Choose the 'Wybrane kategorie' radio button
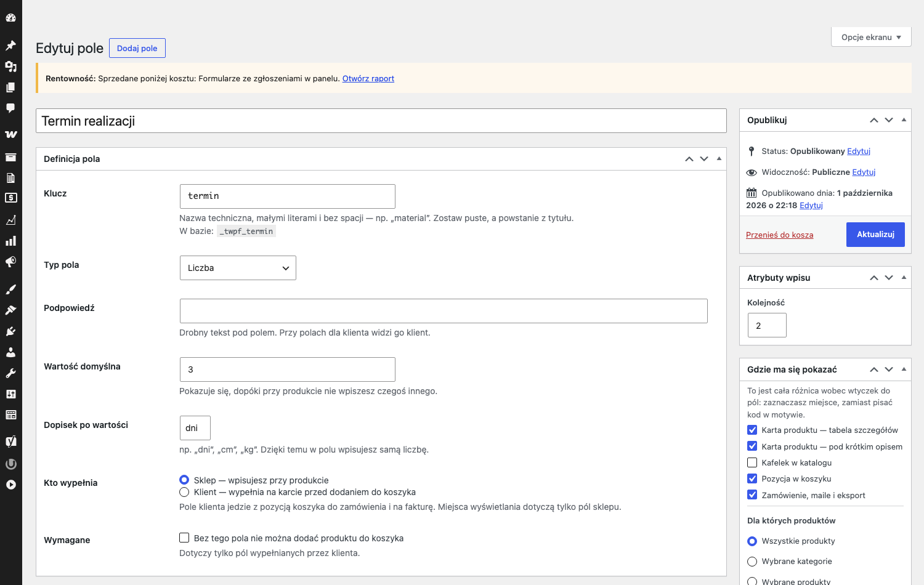924x585 pixels. pyautogui.click(x=752, y=562)
